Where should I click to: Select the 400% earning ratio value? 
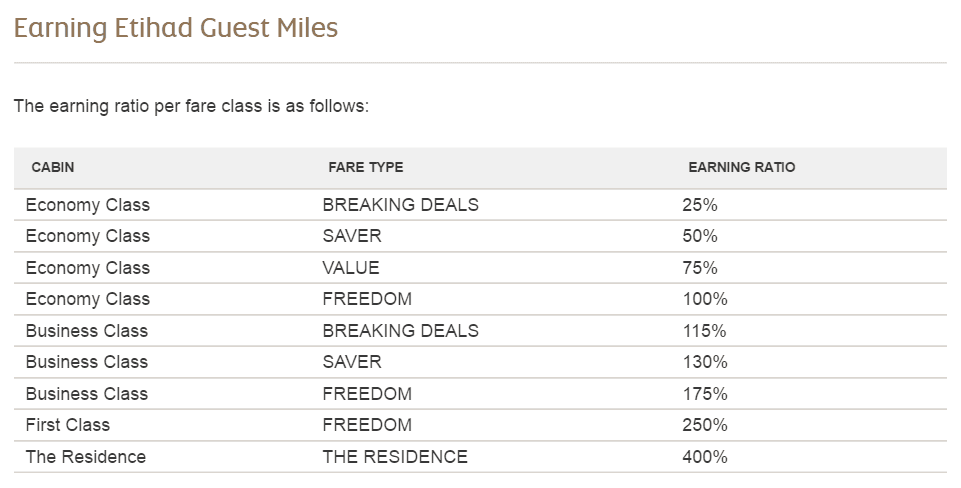[705, 457]
